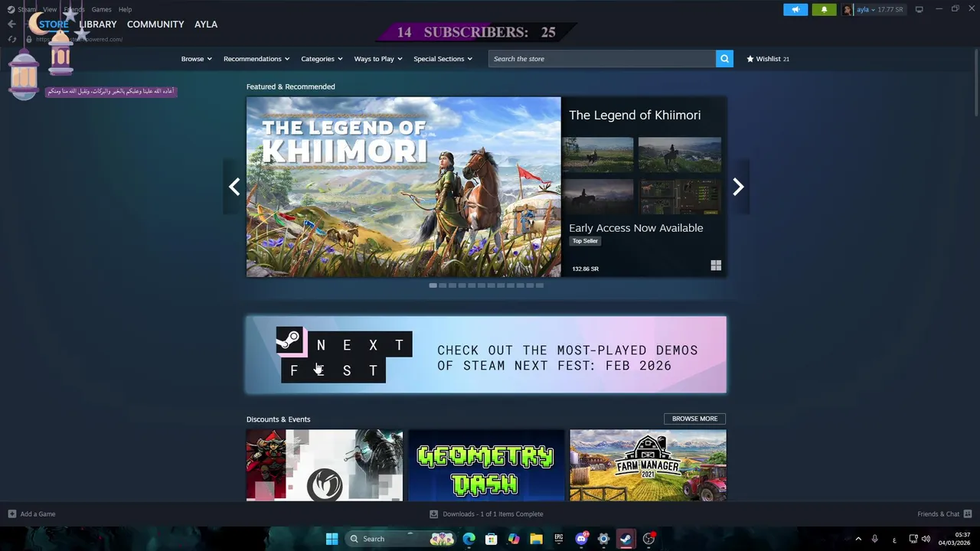
Task: Click the Add a Game plus icon
Action: click(x=11, y=514)
